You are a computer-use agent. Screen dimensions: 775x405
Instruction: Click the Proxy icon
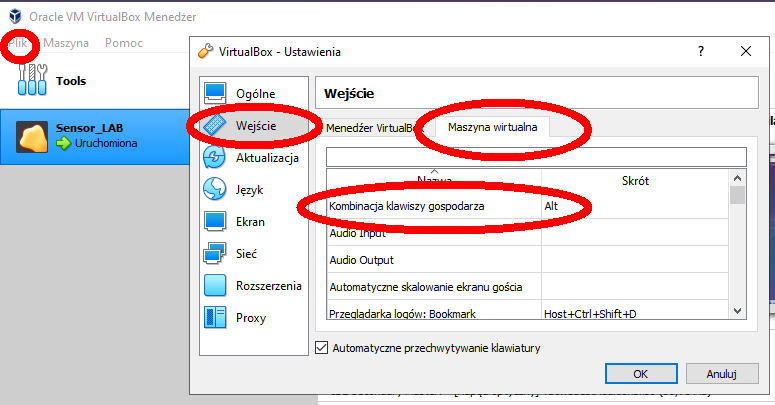coord(215,317)
